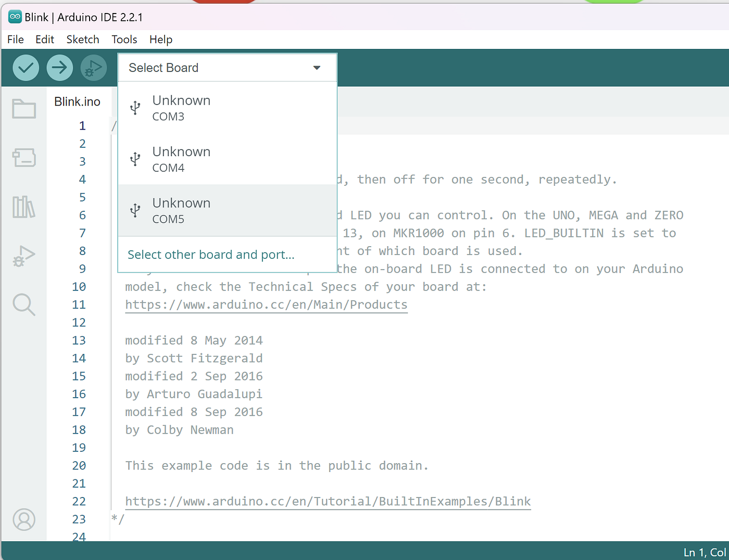
Task: Click Select other board and port
Action: pyautogui.click(x=211, y=254)
